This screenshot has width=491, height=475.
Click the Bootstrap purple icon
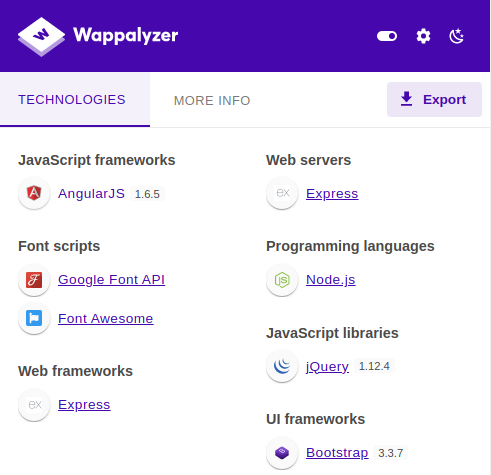[282, 453]
